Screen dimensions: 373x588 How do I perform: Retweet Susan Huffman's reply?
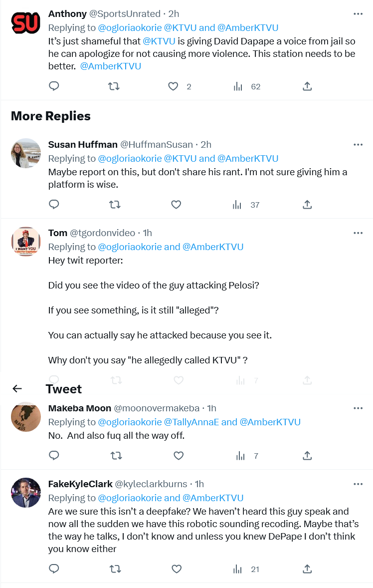[x=114, y=205]
